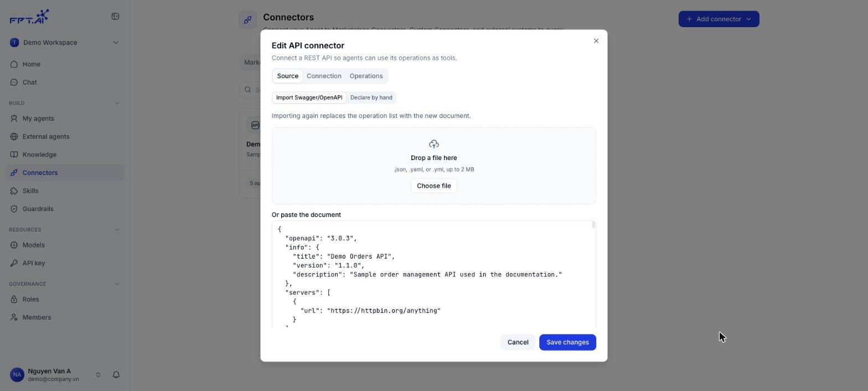Click the FPT.AI logo

[29, 17]
